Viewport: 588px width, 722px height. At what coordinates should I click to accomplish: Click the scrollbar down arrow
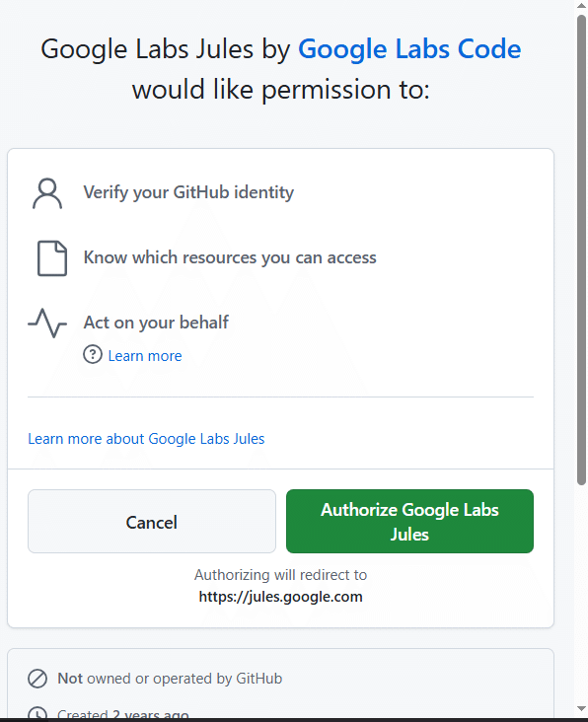tap(582, 709)
